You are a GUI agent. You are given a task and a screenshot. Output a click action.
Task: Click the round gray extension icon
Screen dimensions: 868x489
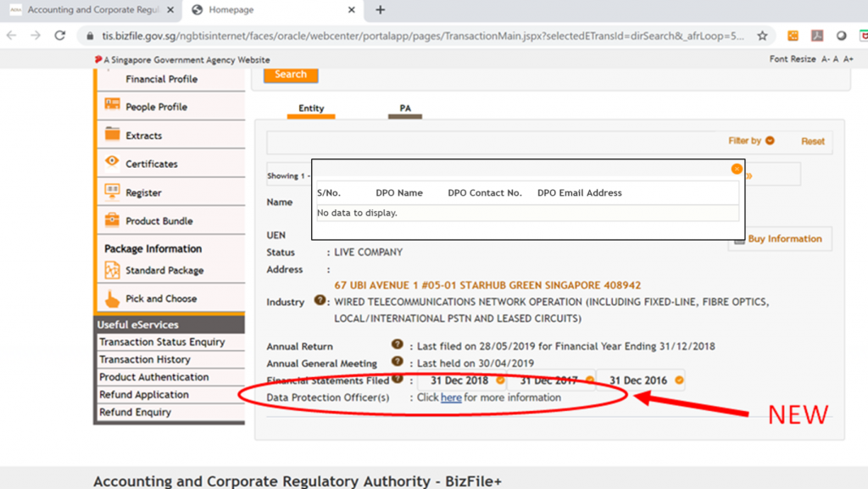(842, 36)
